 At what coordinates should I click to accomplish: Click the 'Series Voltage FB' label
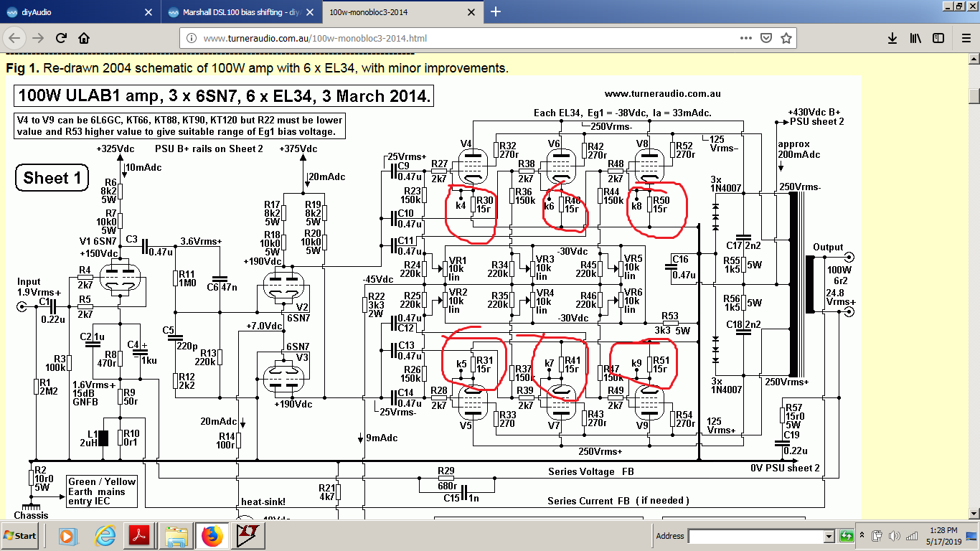click(591, 471)
